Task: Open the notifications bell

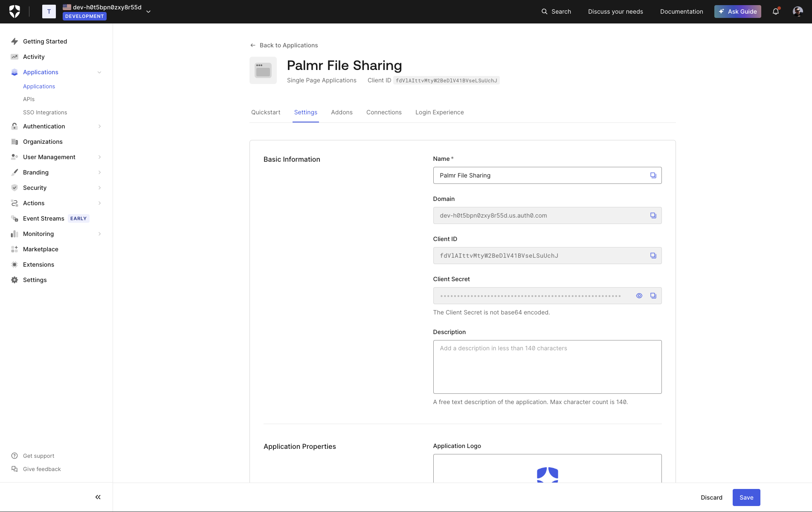Action: (x=776, y=12)
